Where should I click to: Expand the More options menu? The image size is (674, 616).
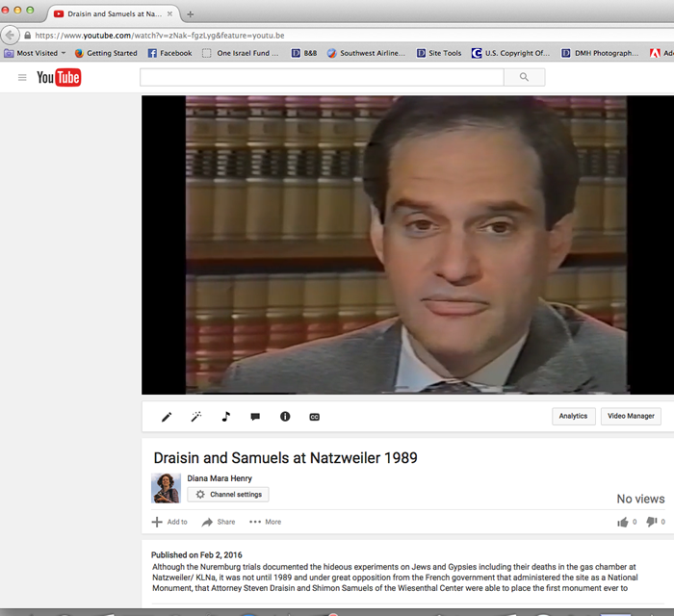266,522
